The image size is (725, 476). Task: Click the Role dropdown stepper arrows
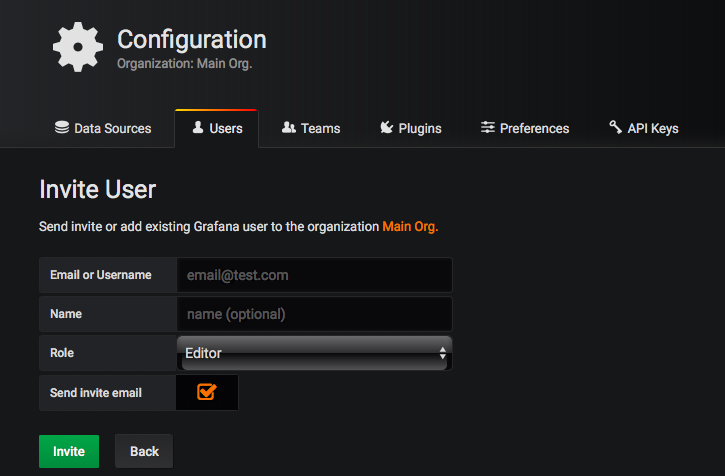[442, 353]
